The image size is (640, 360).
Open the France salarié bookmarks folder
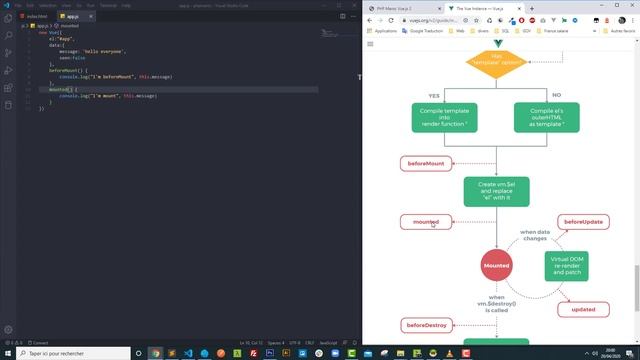(x=552, y=31)
